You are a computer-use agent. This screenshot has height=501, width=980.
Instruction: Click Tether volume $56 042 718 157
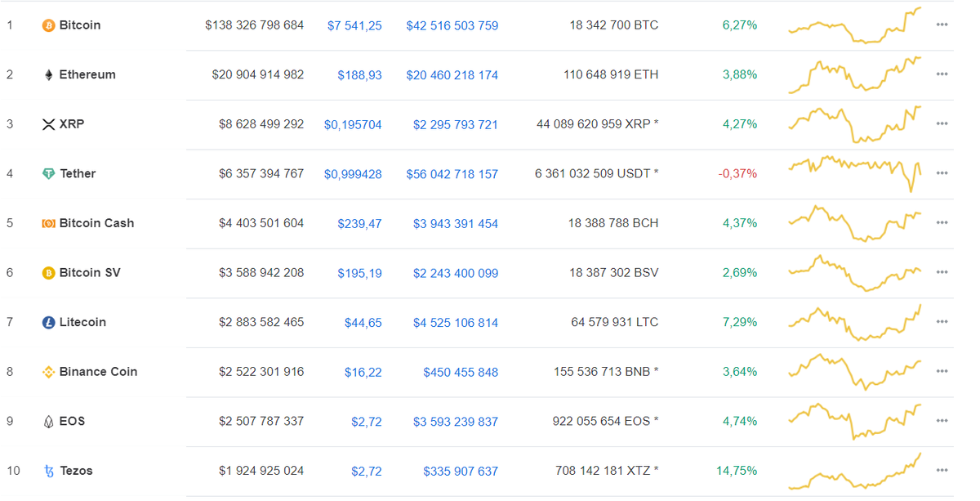pyautogui.click(x=452, y=174)
